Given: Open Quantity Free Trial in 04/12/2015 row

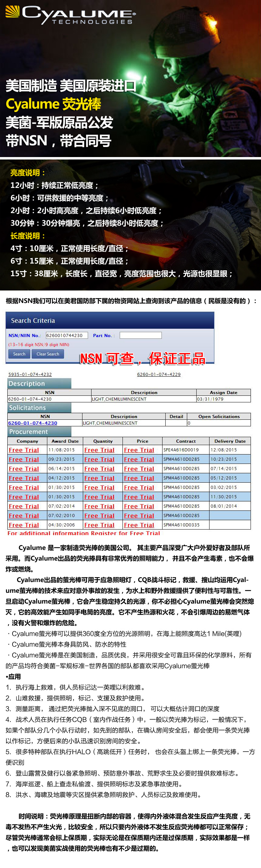Looking at the screenshot, I should 99,478.
